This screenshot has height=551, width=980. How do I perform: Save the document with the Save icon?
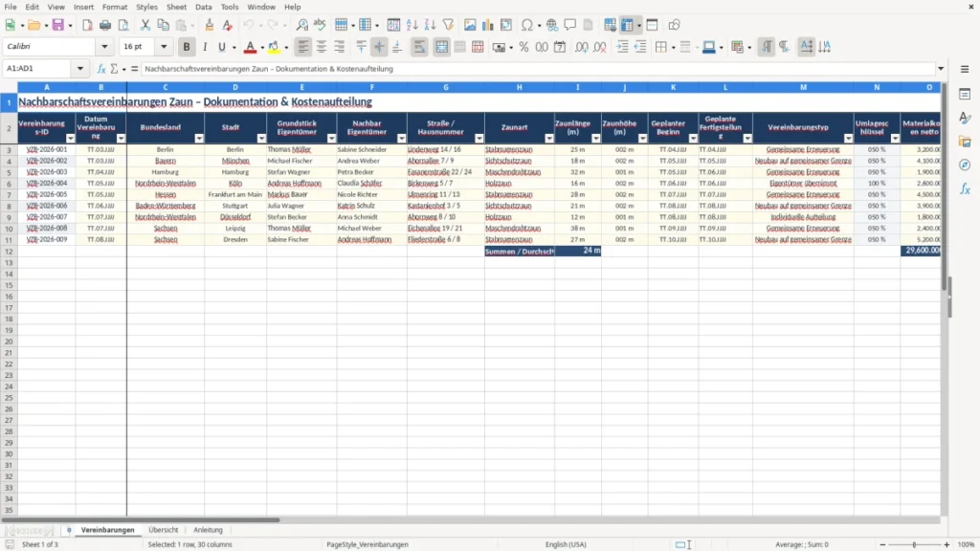58,25
